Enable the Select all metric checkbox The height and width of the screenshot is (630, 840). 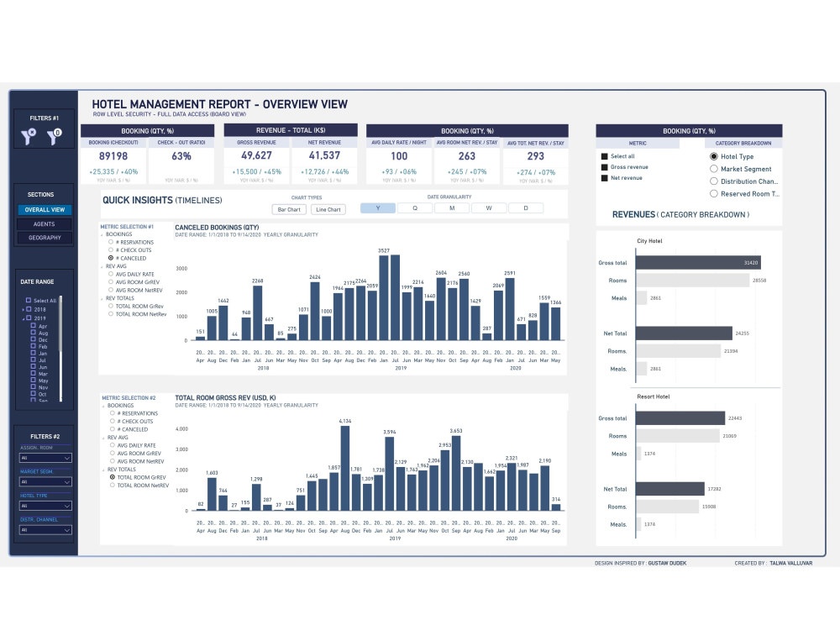(603, 156)
